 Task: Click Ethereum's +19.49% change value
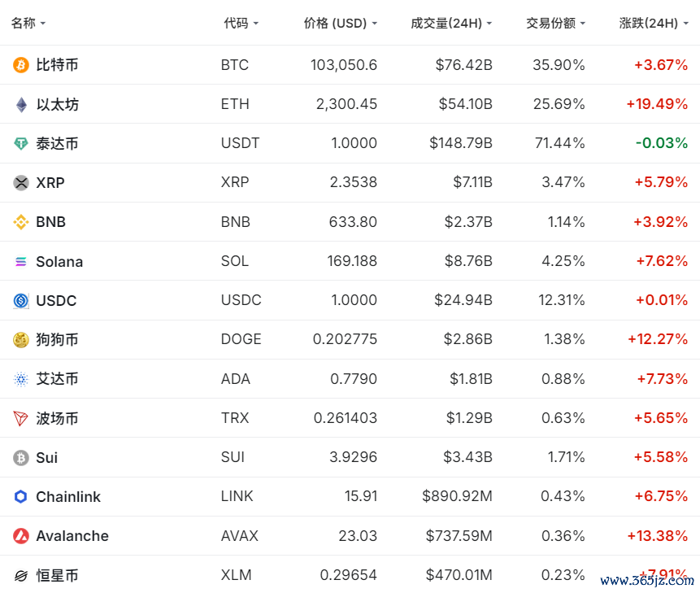coord(657,104)
